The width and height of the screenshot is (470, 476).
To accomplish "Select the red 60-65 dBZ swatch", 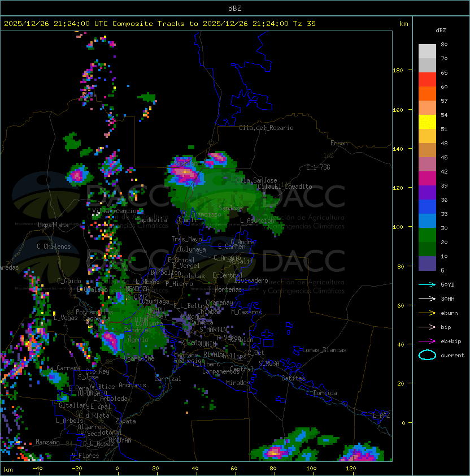I will [427, 80].
